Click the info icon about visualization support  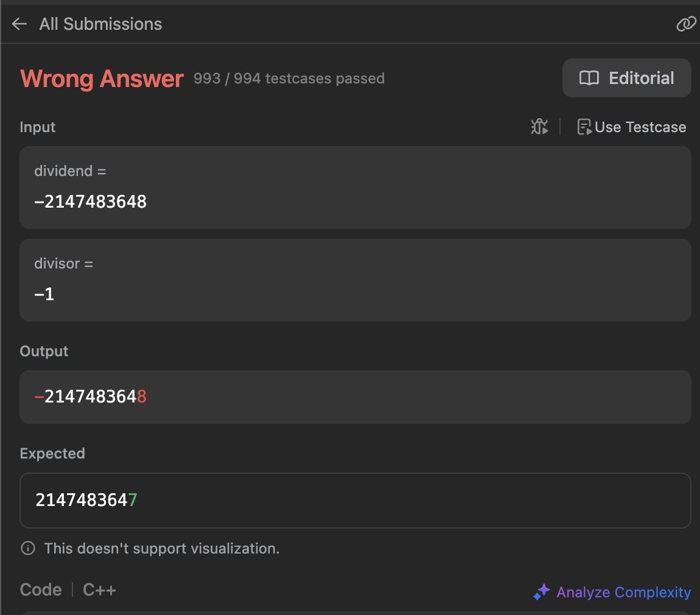point(27,548)
